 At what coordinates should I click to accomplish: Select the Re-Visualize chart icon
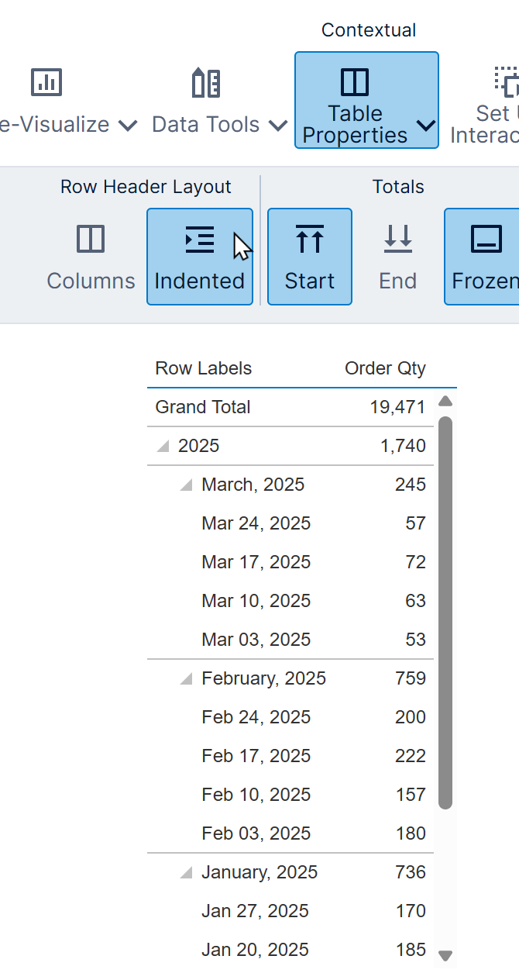click(x=46, y=82)
